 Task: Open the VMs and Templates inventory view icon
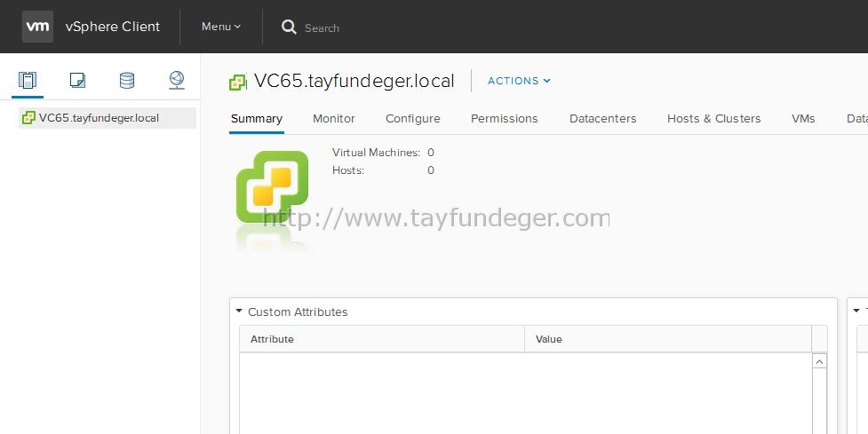[77, 81]
